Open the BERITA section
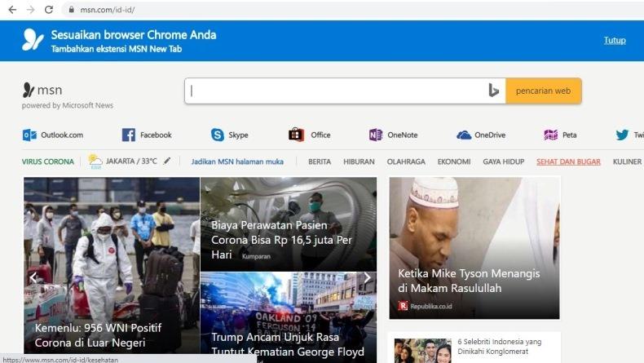This screenshot has height=363, width=644. [x=320, y=162]
